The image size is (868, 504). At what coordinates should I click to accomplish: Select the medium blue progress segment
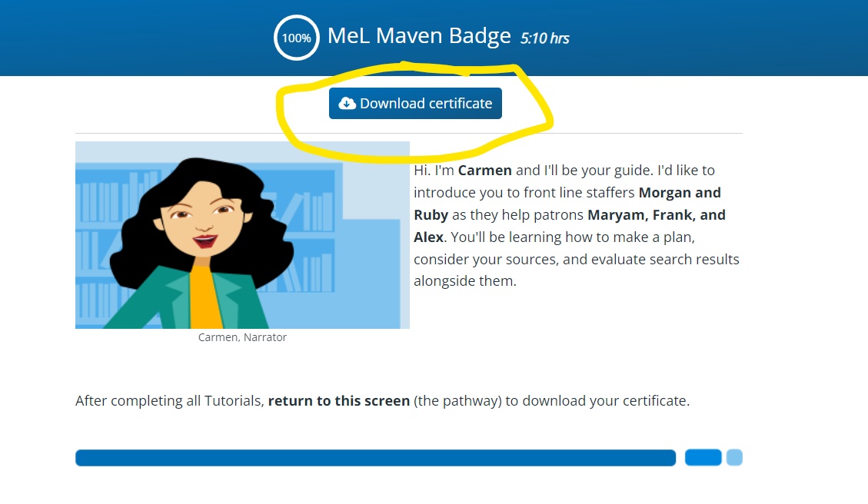703,458
